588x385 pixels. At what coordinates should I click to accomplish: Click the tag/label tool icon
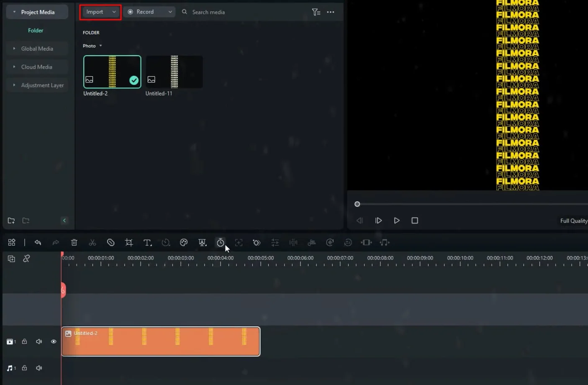point(110,242)
